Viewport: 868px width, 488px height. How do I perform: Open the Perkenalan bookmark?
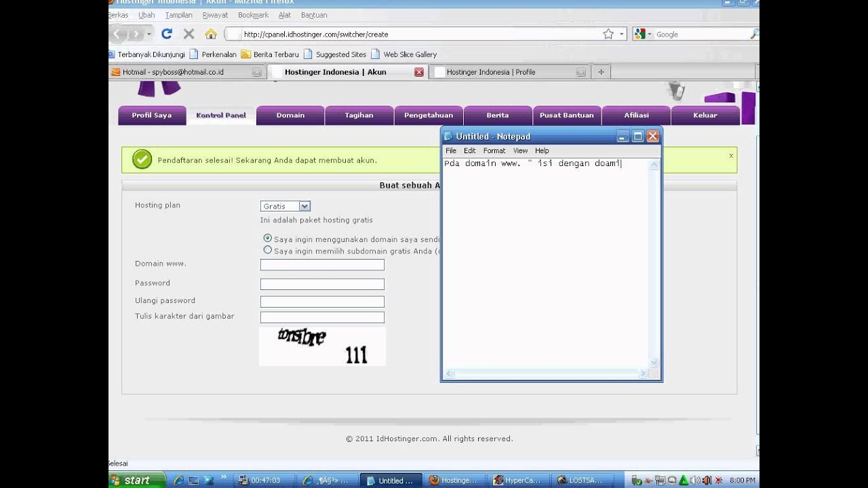coord(213,54)
